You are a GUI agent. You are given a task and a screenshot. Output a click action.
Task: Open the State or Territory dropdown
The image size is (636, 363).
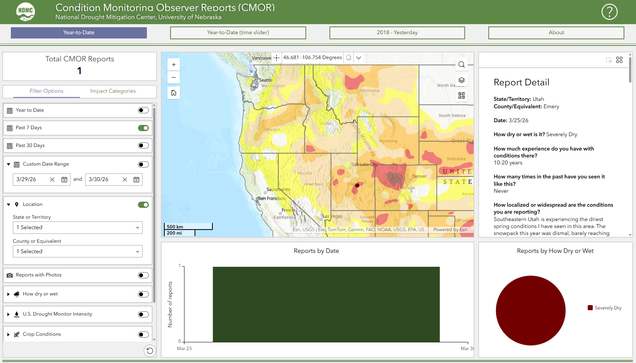[x=77, y=228]
